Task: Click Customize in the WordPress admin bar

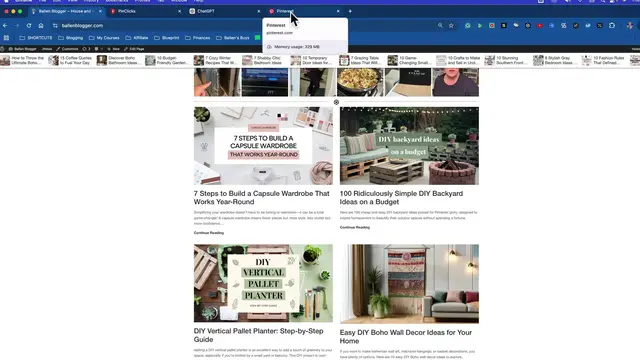Action: point(67,49)
